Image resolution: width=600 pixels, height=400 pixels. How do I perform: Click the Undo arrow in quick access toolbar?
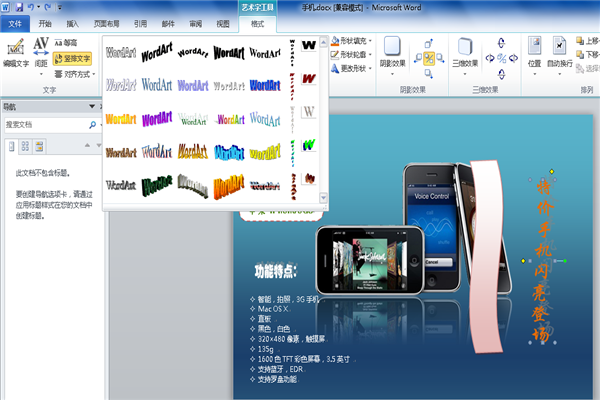(x=31, y=7)
